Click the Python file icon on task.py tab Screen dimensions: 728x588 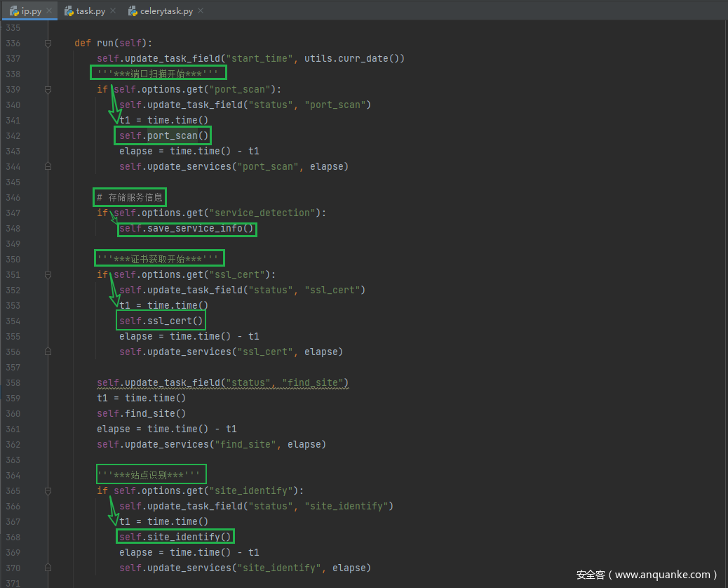pos(69,11)
